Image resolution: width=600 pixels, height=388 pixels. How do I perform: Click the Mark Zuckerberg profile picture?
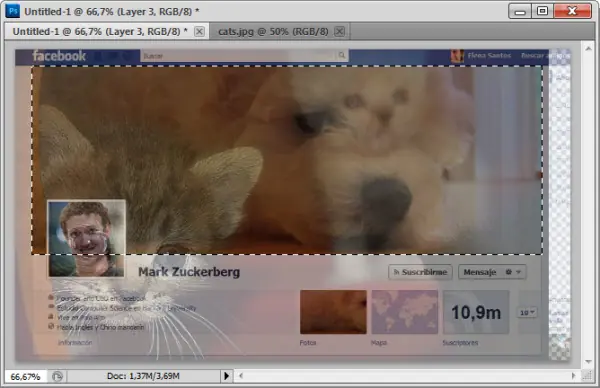pyautogui.click(x=86, y=238)
